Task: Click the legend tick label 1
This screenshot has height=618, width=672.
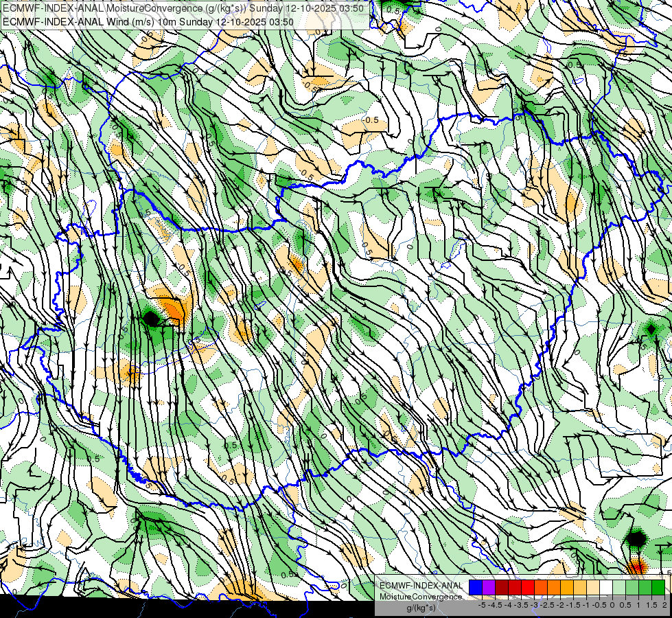Action: click(638, 605)
